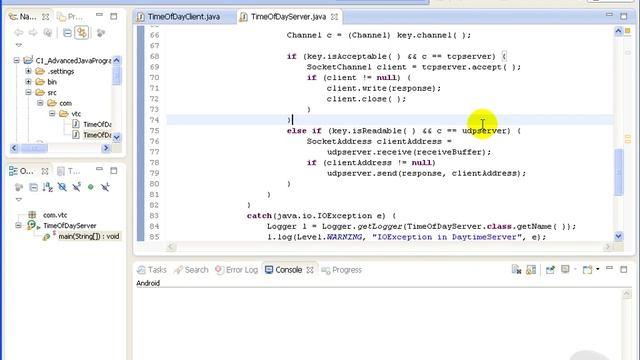Toggle Hide Static members in Outline

click(76, 187)
